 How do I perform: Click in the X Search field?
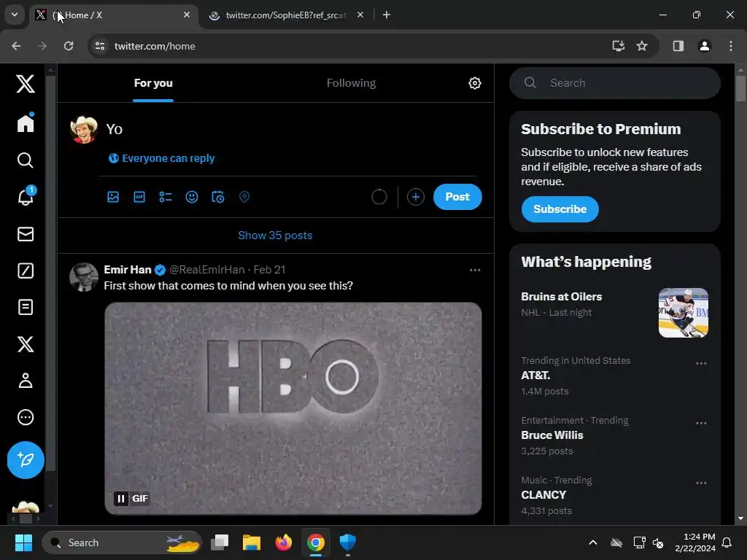point(614,83)
